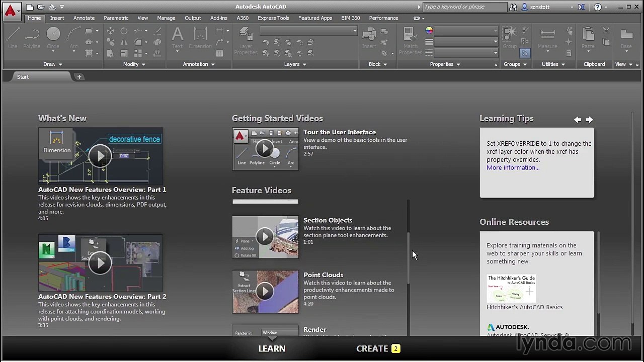Switch to the Express Tools ribbon tab
Image resolution: width=644 pixels, height=362 pixels.
273,18
